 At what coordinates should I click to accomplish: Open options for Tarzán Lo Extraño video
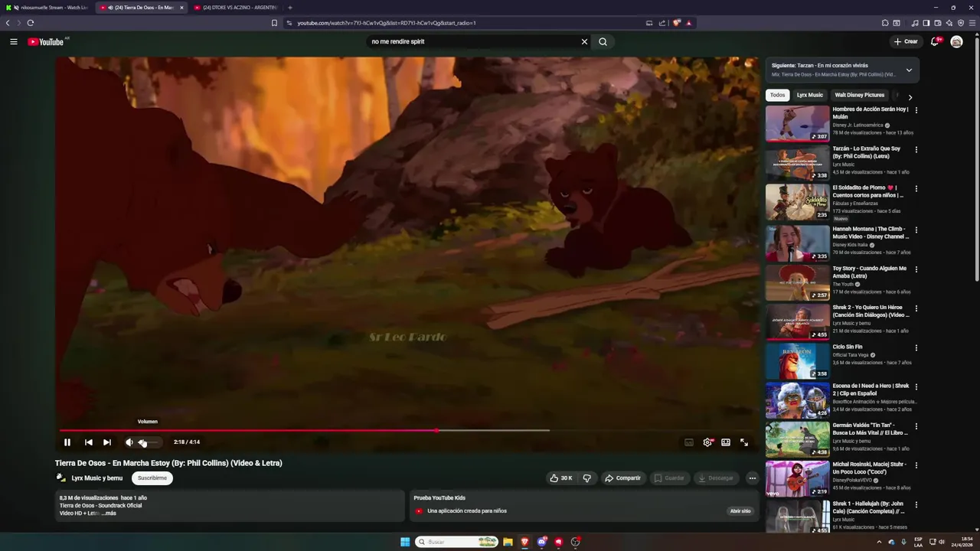pos(916,149)
